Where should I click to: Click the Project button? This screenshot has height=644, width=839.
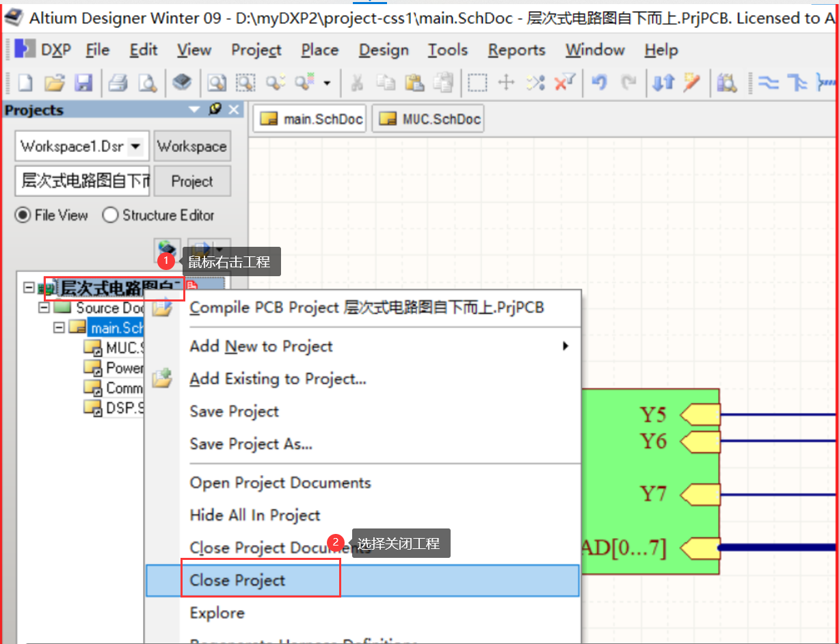(x=192, y=181)
